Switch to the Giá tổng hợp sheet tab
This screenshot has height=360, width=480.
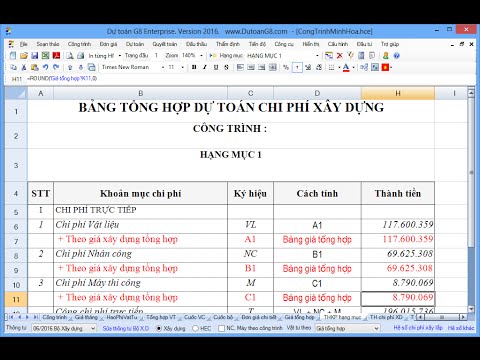click(x=299, y=317)
